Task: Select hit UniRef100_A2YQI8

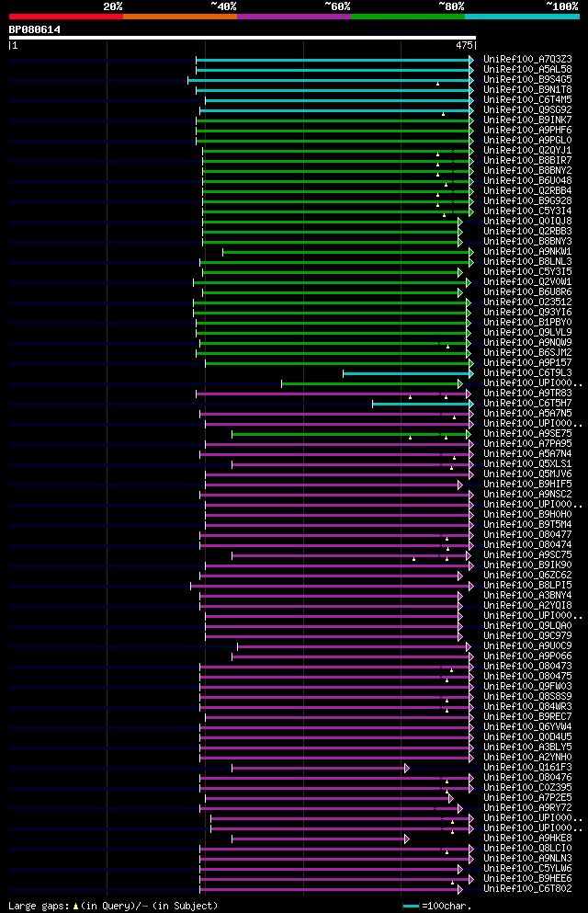Action: point(527,606)
